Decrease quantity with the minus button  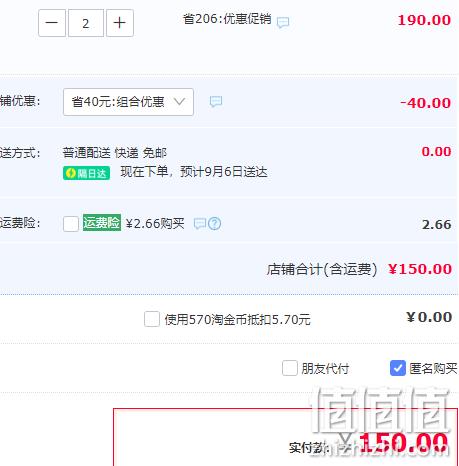coord(52,23)
